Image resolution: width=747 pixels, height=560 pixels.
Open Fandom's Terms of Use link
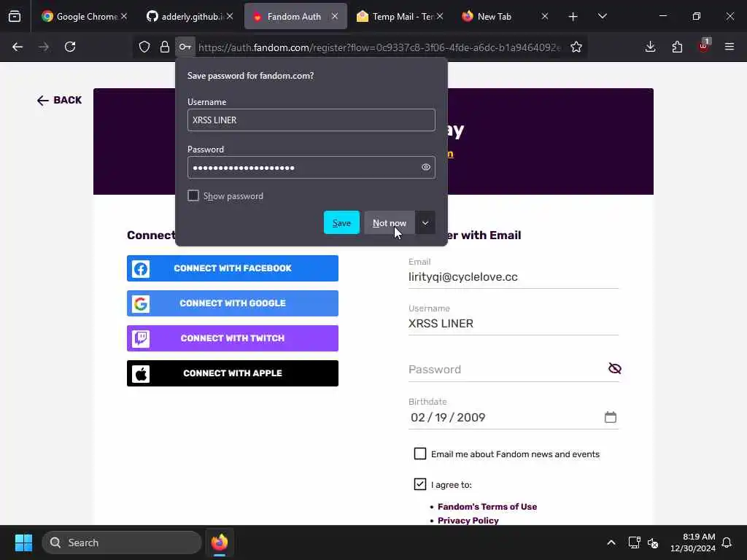tap(487, 507)
